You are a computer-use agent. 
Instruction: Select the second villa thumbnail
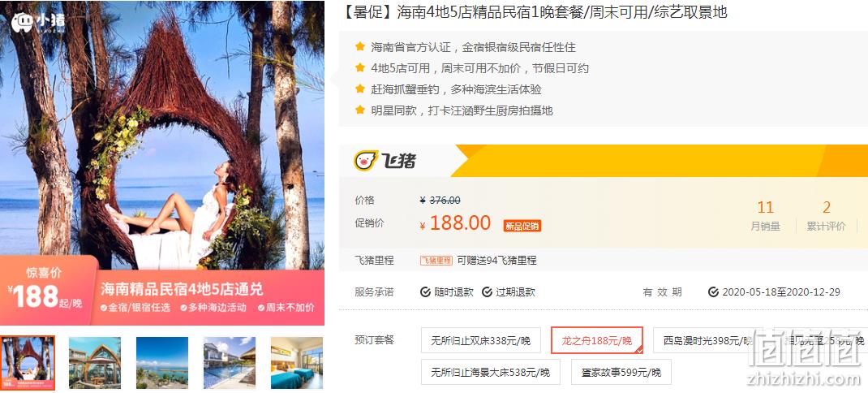click(95, 363)
